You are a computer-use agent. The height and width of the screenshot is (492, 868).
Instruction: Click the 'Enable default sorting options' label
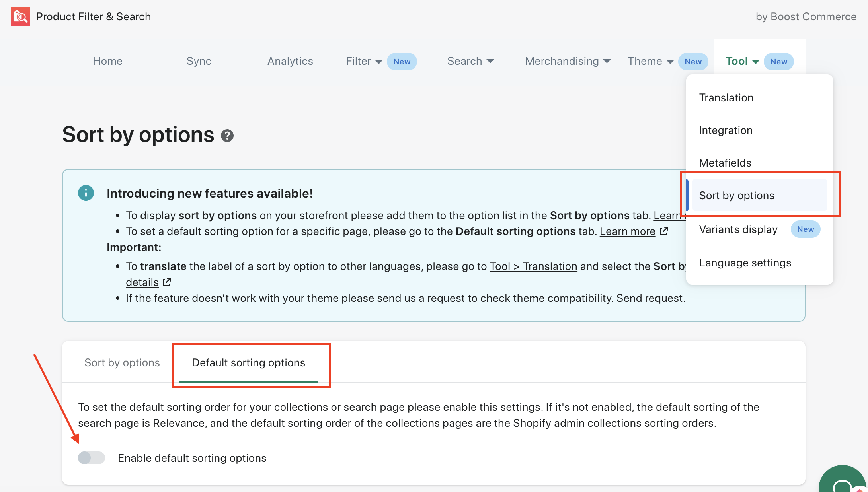click(192, 458)
